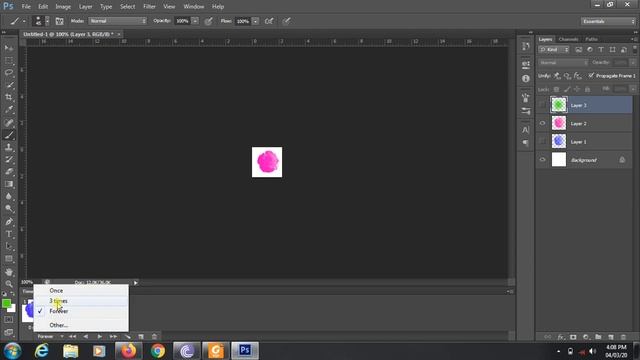The width and height of the screenshot is (640, 360).
Task: Choose Other... looping option
Action: [x=81, y=325]
